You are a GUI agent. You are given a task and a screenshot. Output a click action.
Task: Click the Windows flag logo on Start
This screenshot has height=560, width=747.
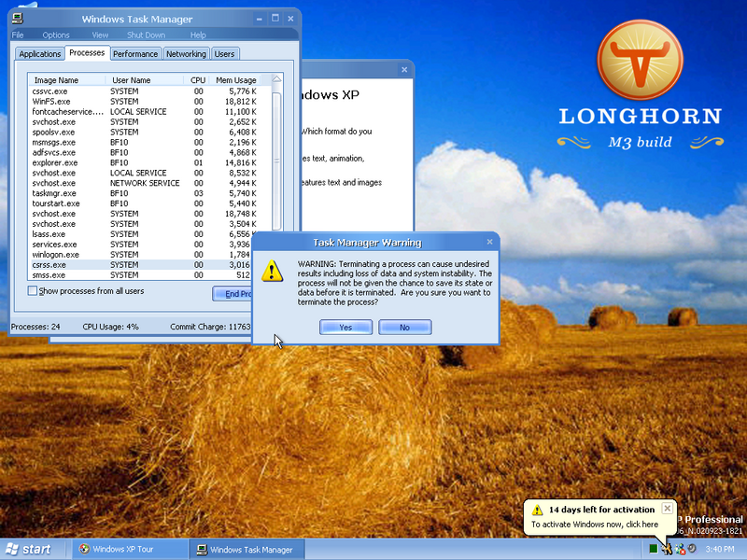point(12,549)
